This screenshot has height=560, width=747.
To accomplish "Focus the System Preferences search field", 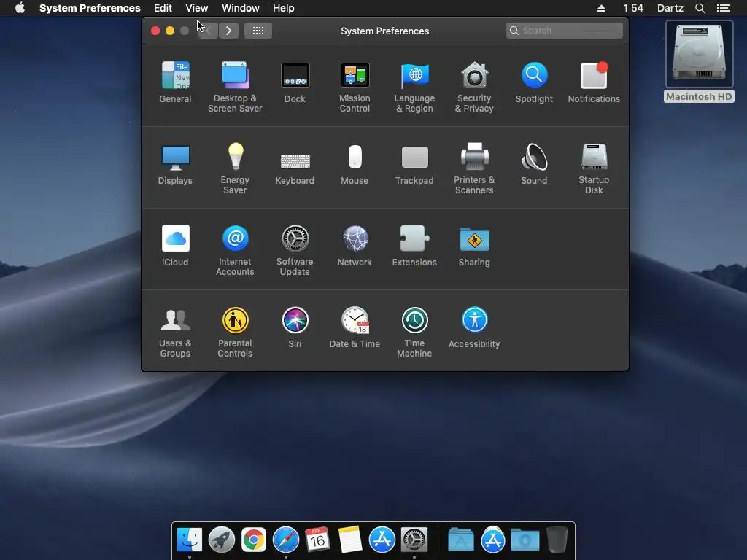I will [x=565, y=31].
